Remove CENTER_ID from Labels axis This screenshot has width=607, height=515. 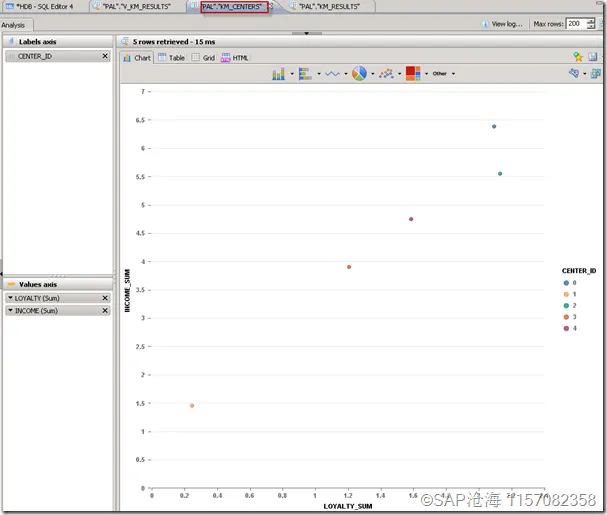click(105, 56)
